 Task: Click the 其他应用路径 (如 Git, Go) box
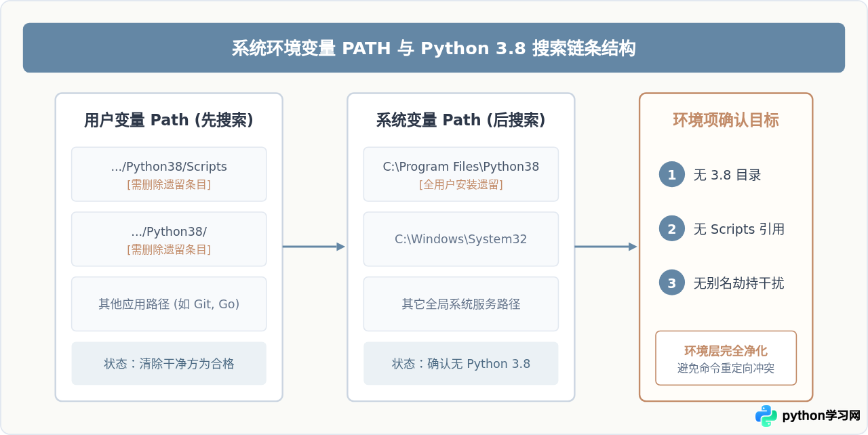pyautogui.click(x=169, y=304)
